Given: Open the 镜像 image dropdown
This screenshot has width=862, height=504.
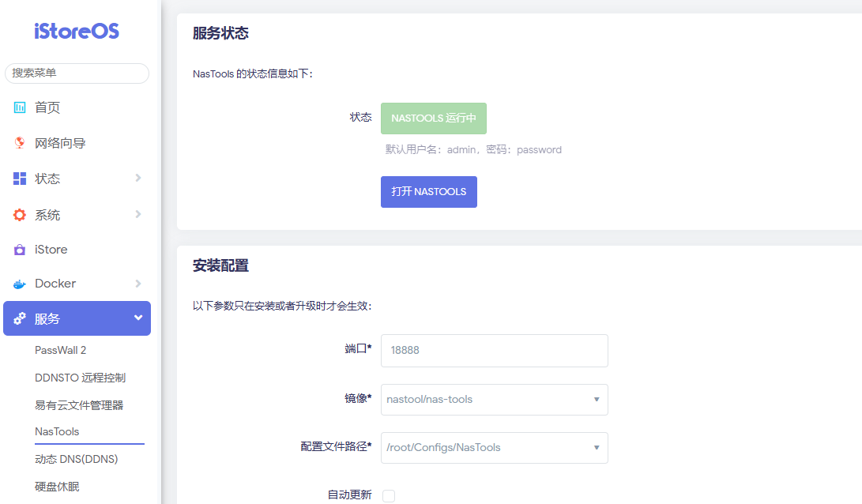Looking at the screenshot, I should [495, 400].
